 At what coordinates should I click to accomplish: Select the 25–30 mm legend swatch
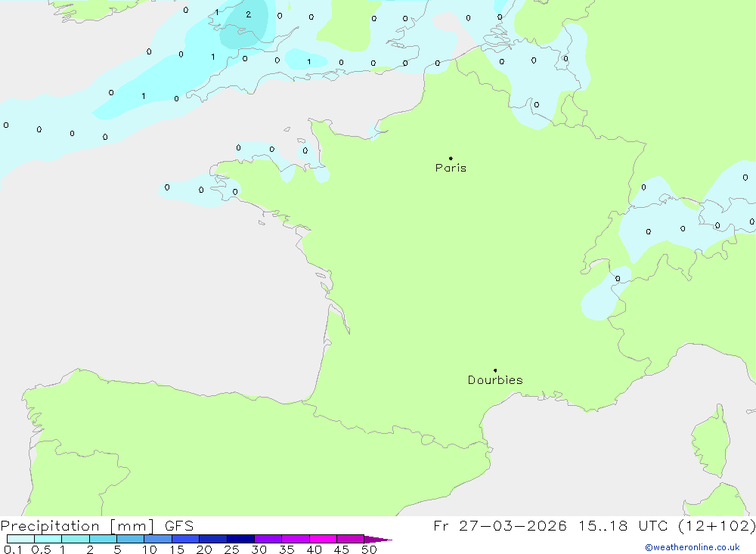click(240, 539)
